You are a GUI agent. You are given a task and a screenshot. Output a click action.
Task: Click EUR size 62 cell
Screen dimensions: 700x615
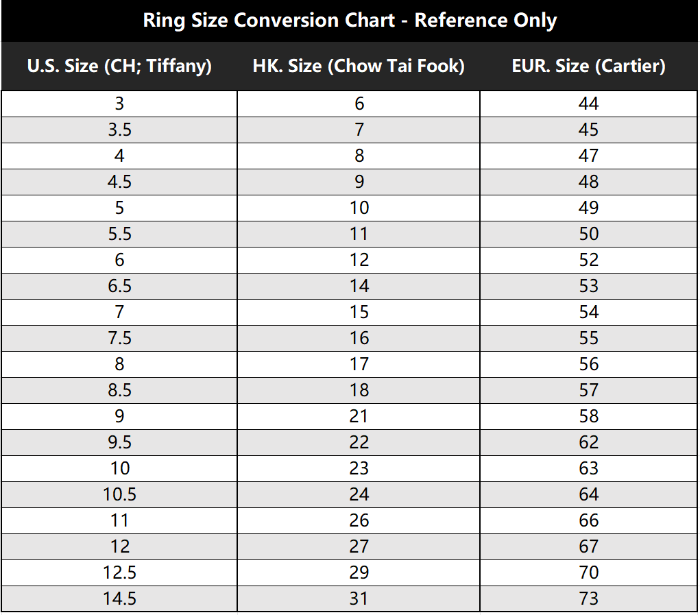pos(588,442)
